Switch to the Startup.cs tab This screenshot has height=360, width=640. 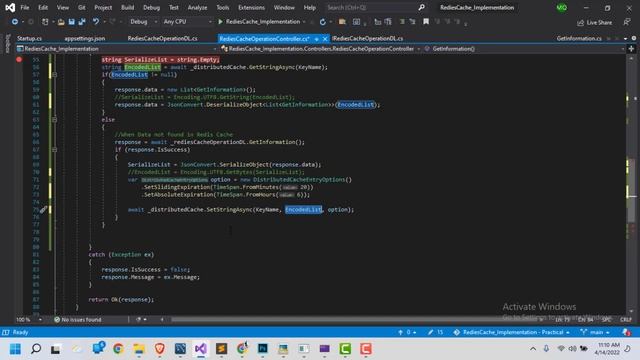coord(29,38)
